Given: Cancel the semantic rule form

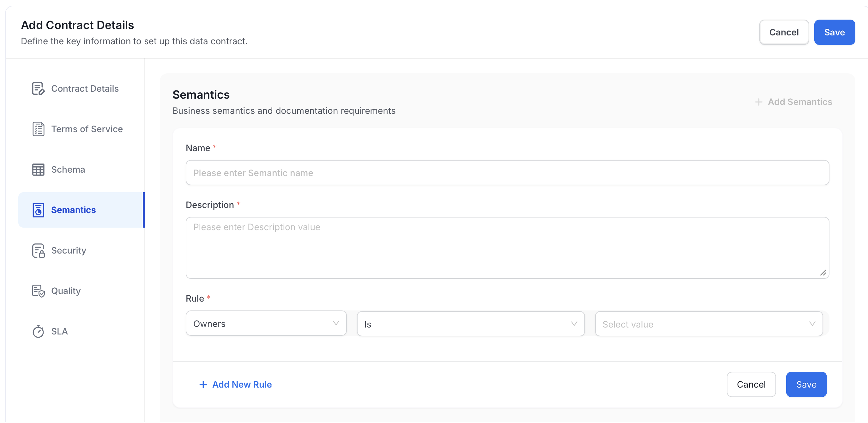Looking at the screenshot, I should (x=751, y=384).
